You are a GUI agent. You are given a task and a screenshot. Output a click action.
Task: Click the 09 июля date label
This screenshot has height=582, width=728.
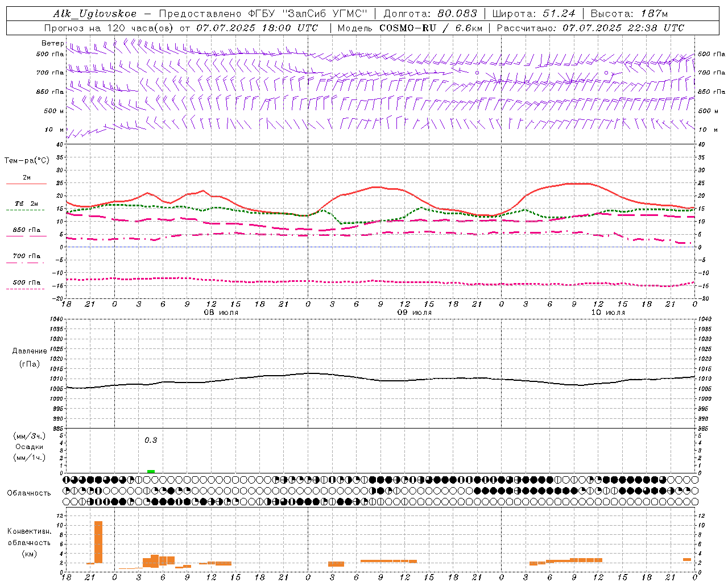point(414,313)
